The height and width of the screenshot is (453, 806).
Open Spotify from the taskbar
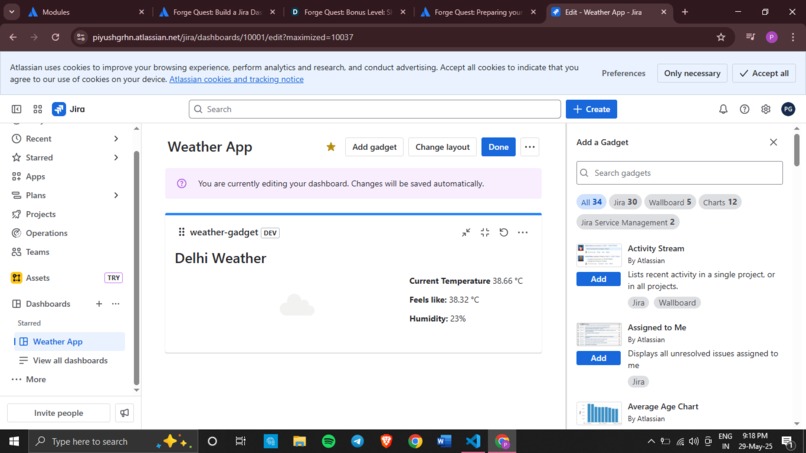point(328,441)
